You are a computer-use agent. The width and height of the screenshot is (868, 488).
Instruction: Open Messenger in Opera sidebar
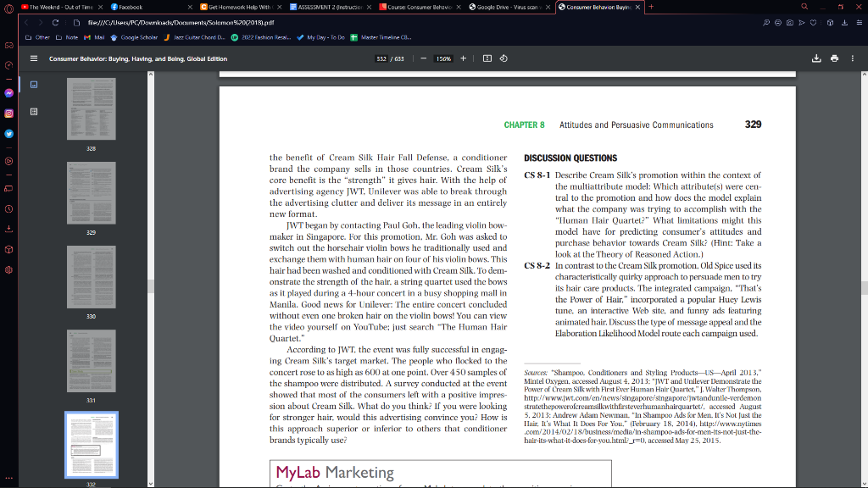(x=8, y=92)
